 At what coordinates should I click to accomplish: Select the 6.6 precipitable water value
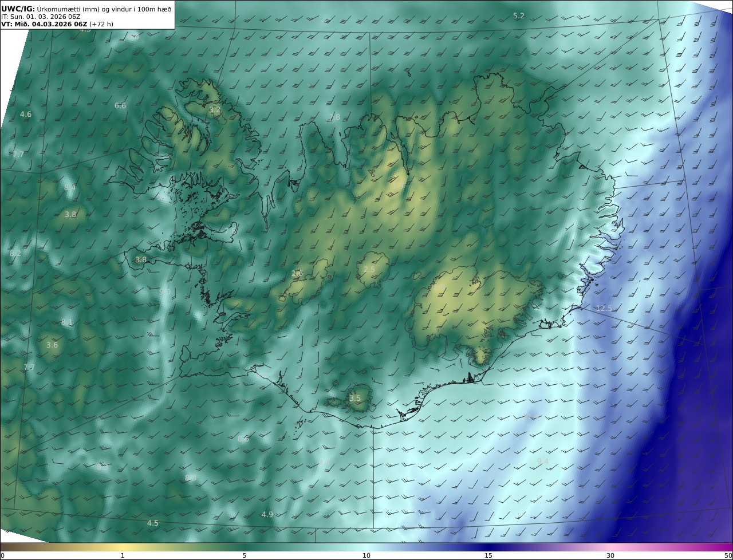tap(120, 105)
